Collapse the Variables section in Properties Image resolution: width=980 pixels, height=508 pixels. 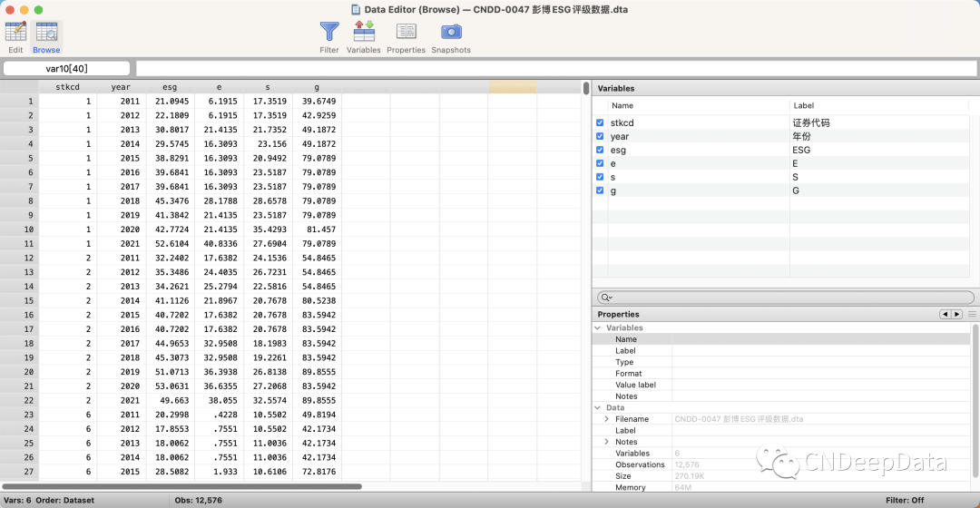[x=598, y=327]
